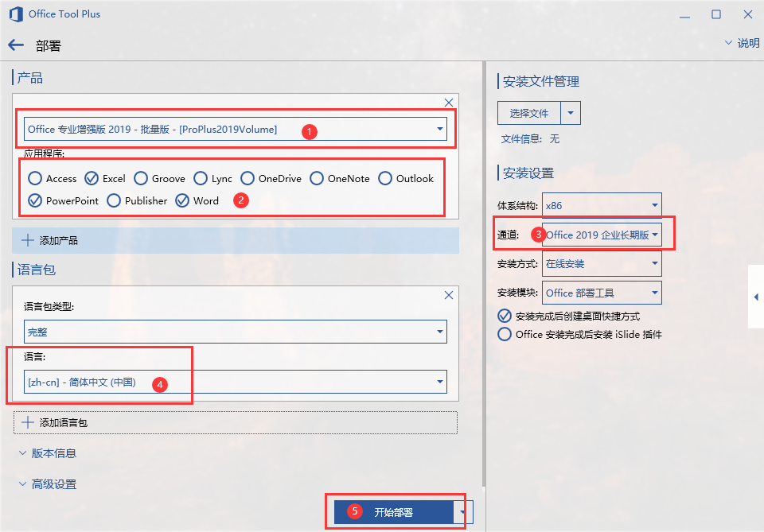Remove the language pack card via its X

click(448, 295)
